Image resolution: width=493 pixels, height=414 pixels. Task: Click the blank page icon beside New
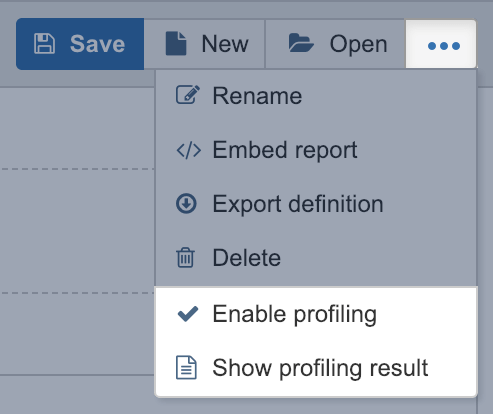pyautogui.click(x=176, y=44)
